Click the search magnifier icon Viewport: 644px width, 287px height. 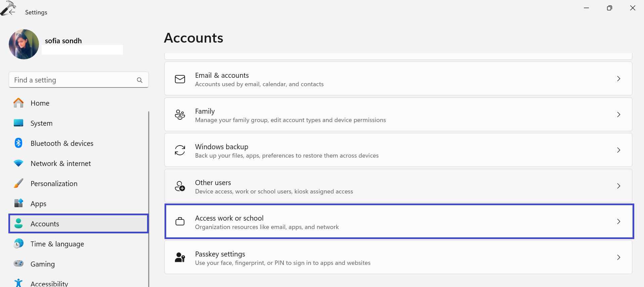point(140,80)
